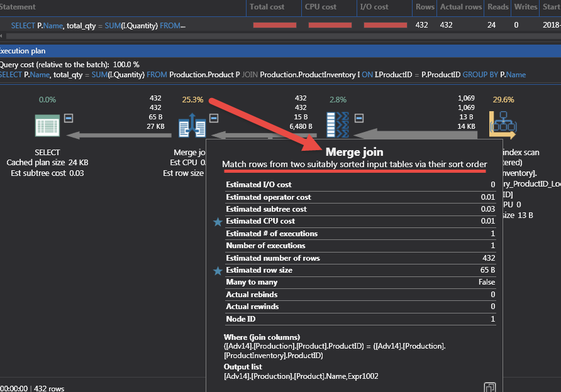Sort by the CPU cost column header
Image resolution: width=561 pixels, height=392 pixels.
click(x=321, y=7)
